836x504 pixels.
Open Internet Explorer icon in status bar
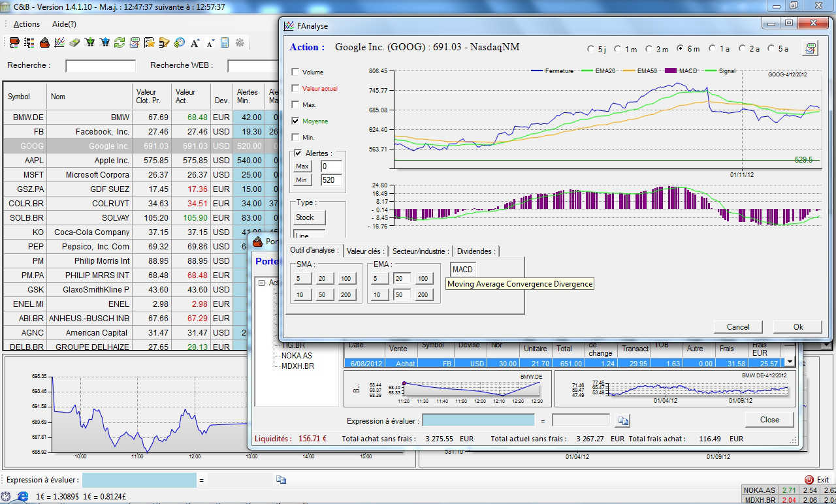click(x=22, y=497)
